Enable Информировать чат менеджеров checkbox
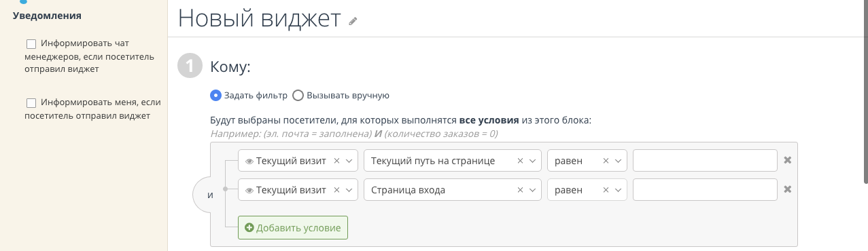 [31, 44]
